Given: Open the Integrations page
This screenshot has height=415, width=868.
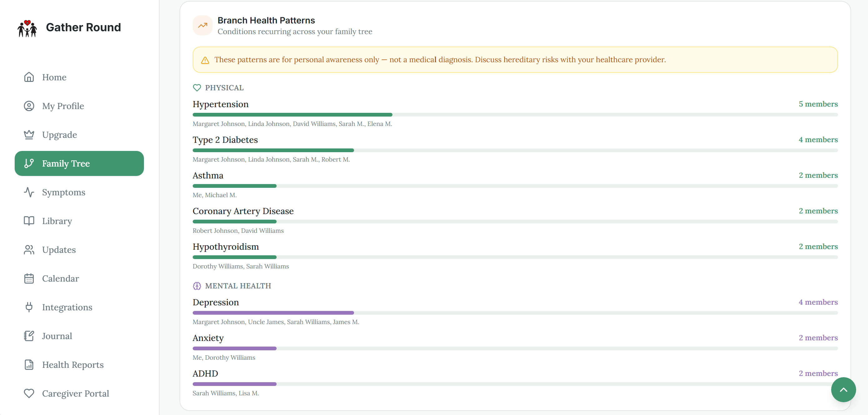Looking at the screenshot, I should [x=79, y=307].
